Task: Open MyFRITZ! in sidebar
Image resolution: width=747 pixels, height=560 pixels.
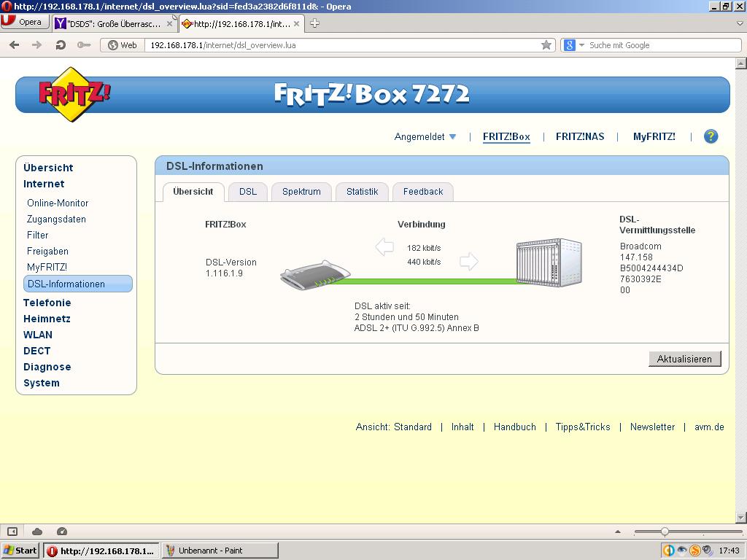Action: [47, 267]
